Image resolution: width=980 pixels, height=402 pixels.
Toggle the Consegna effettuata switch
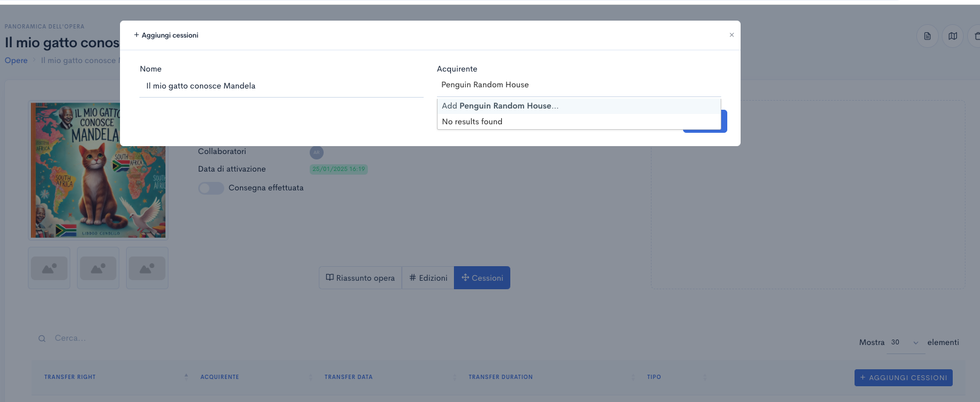tap(211, 188)
